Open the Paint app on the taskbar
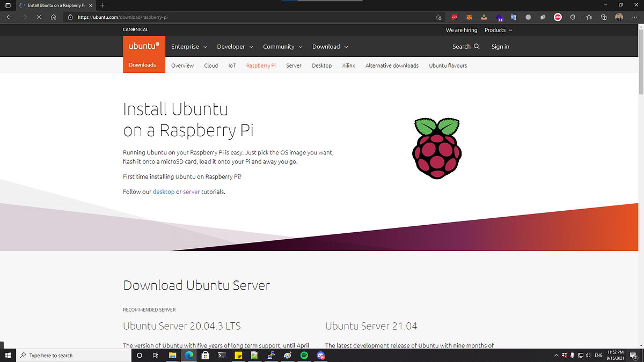This screenshot has height=362, width=644. tap(288, 355)
